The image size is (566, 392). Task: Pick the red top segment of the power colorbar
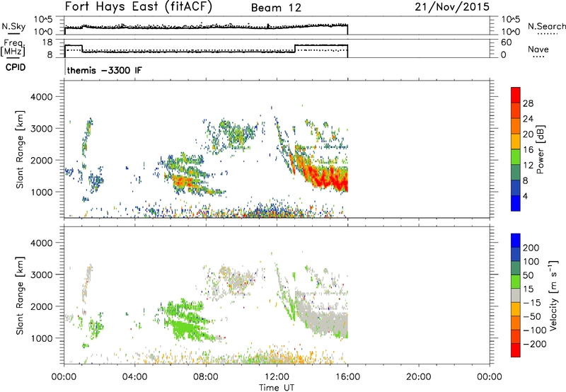pos(516,96)
